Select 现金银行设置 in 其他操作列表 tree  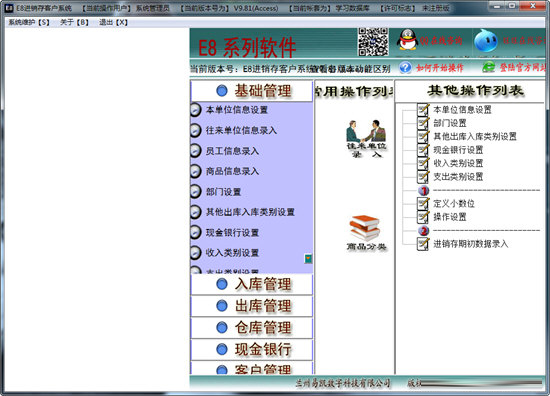coord(458,150)
